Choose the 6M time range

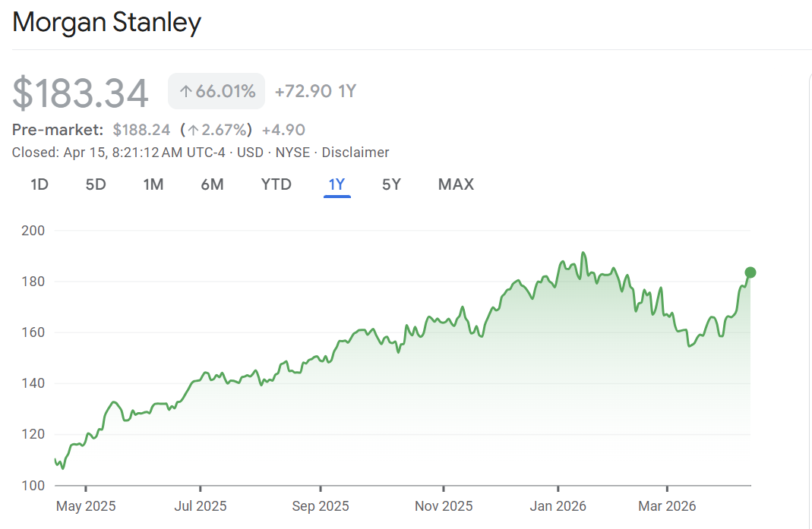(212, 184)
